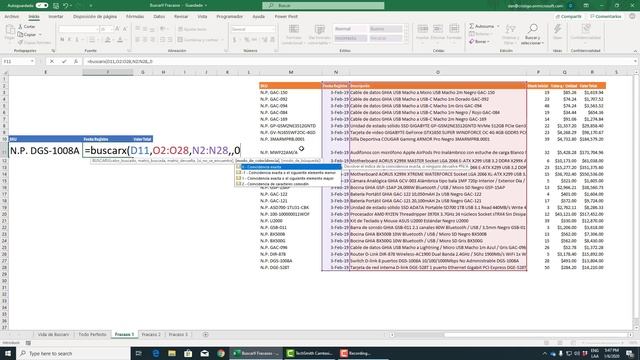Open the Name Box dropdown arrow

(32, 61)
